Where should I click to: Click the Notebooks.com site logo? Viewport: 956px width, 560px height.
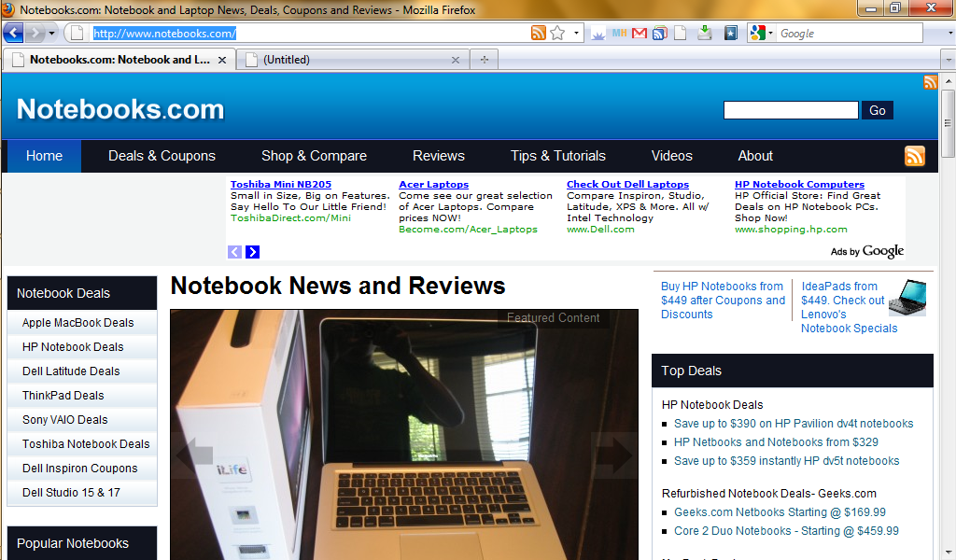point(120,110)
